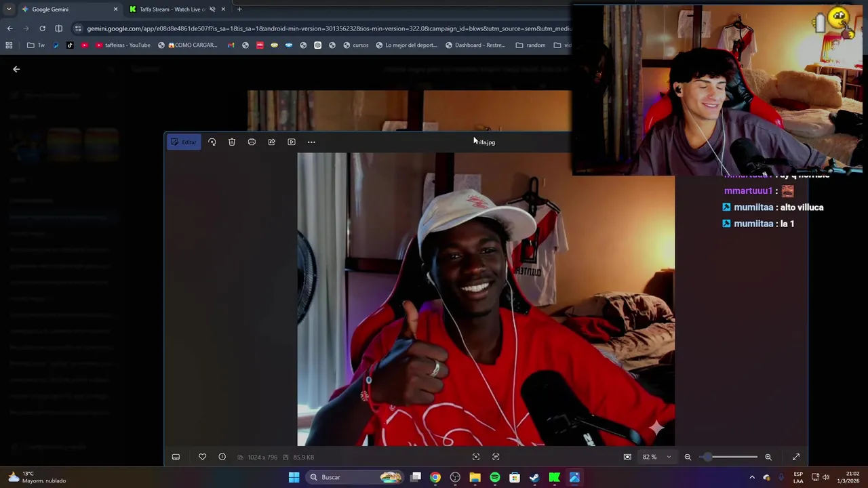The width and height of the screenshot is (868, 488).
Task: Click the text-recognition scan icon
Action: click(496, 457)
